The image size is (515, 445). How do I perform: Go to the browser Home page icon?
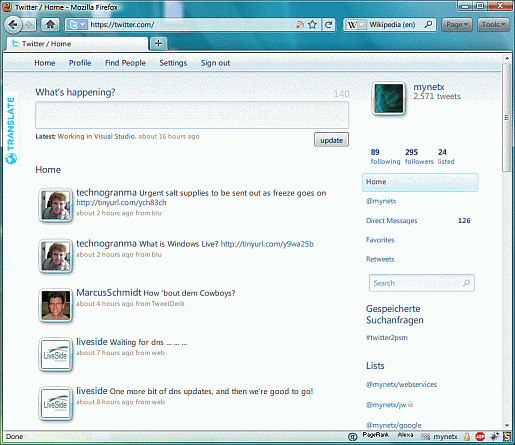point(50,24)
